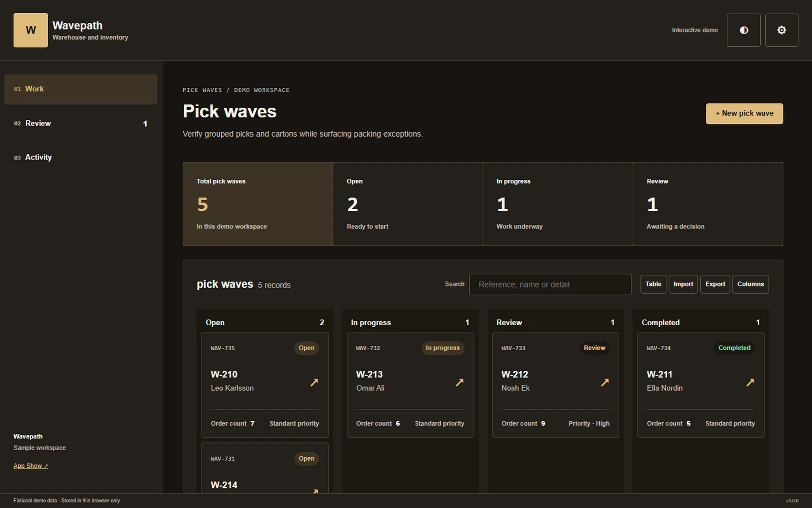Click the Completed badge on WAV-734
812x508 pixels.
734,348
